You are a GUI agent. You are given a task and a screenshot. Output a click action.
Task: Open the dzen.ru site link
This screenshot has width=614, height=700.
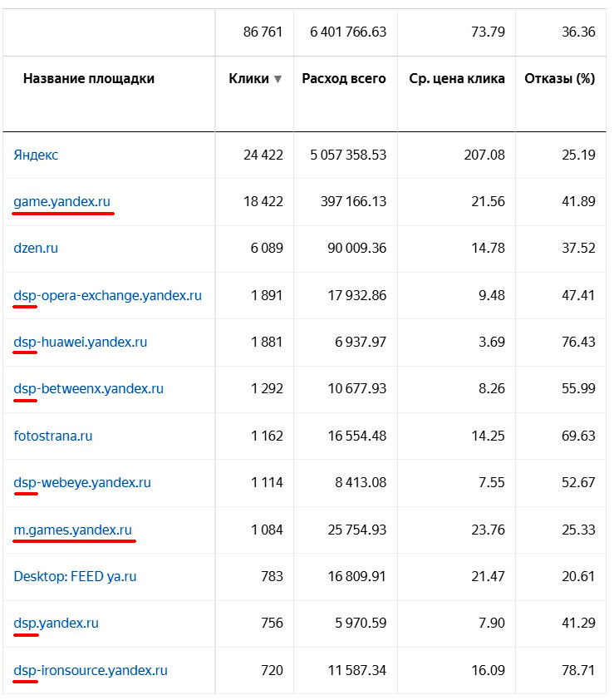pyautogui.click(x=36, y=249)
